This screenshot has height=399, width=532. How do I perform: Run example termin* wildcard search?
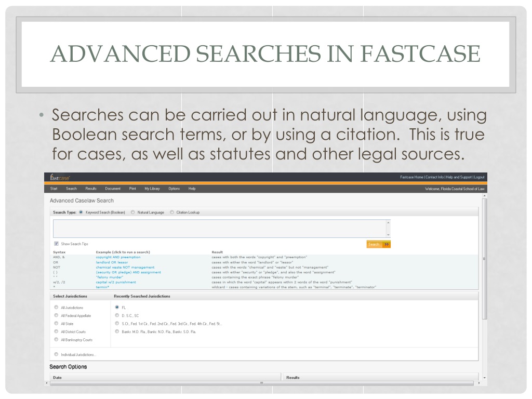102,287
